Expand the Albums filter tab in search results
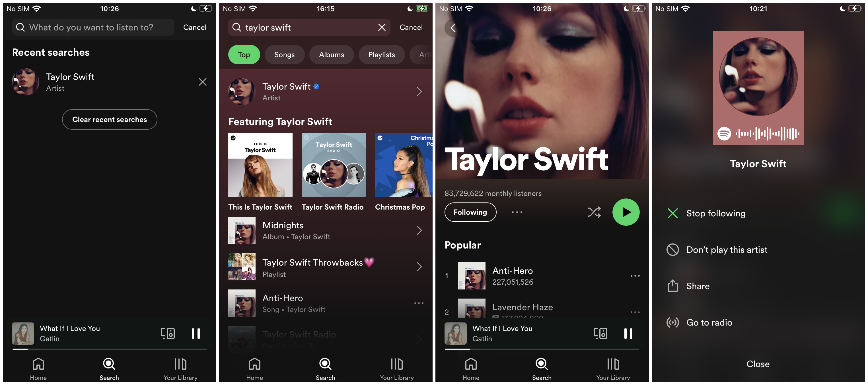This screenshot has height=385, width=868. tap(332, 54)
